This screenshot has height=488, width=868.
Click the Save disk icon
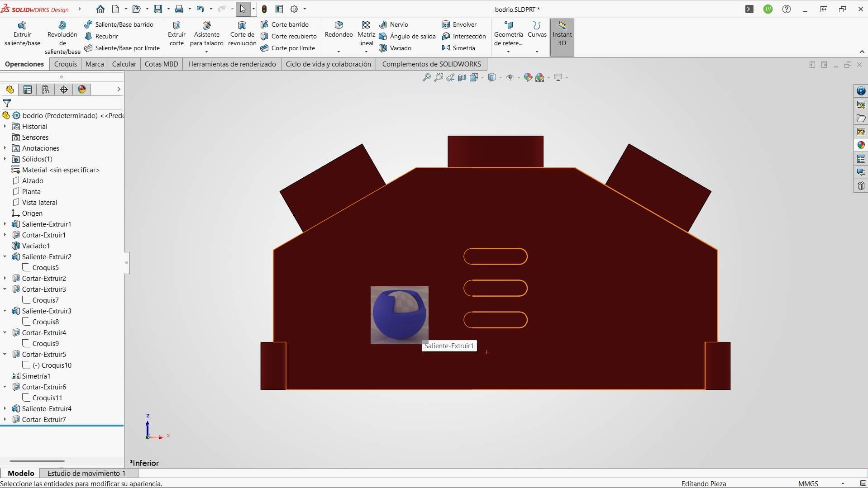pos(157,9)
